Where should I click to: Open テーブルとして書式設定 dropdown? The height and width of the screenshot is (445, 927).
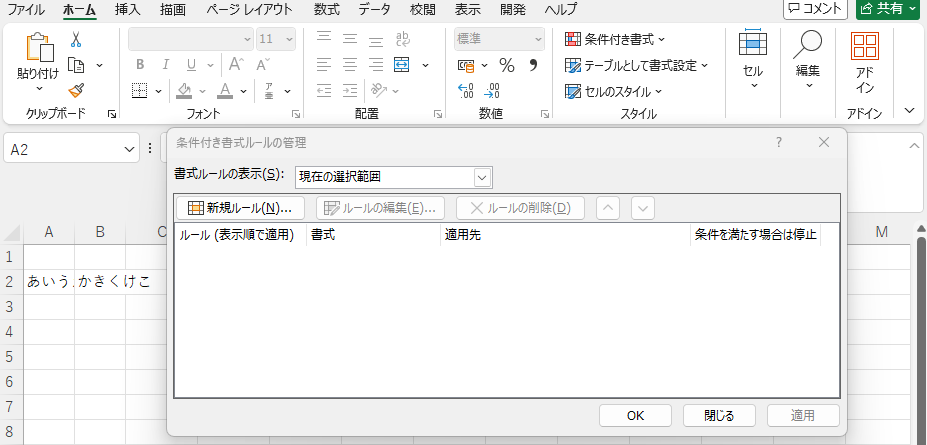point(636,66)
